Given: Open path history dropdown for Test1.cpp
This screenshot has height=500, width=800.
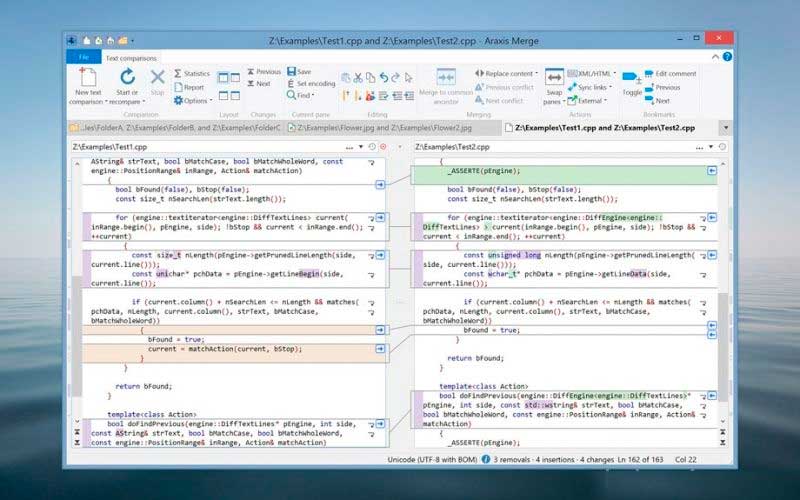Looking at the screenshot, I should pyautogui.click(x=361, y=147).
